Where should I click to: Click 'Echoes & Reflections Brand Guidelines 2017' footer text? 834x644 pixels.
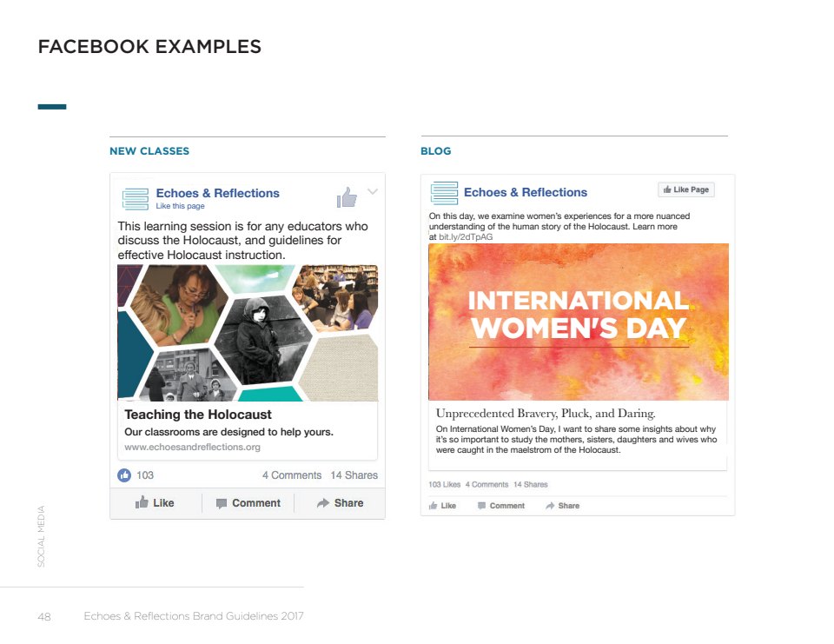194,616
